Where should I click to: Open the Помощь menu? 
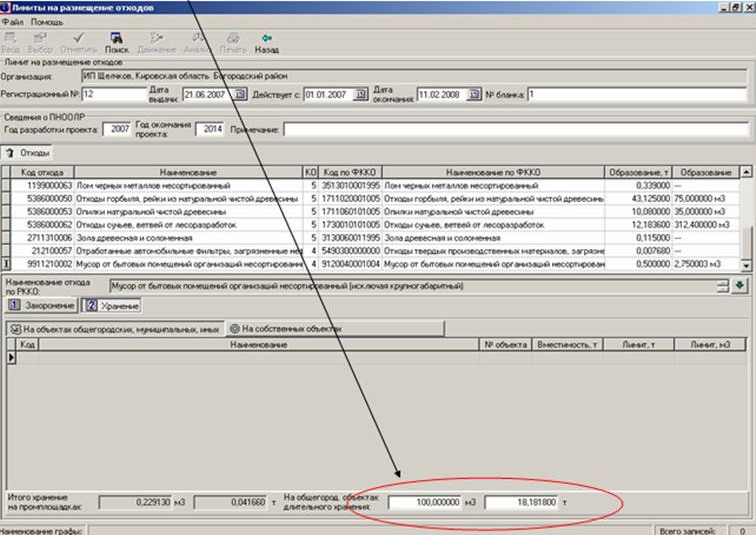click(x=46, y=21)
